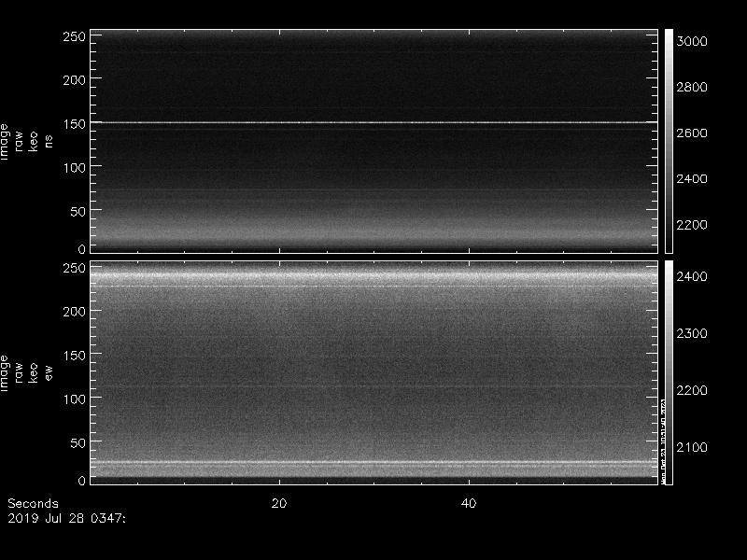
Task: Click the '2300' colorbar label
Action: (x=692, y=333)
